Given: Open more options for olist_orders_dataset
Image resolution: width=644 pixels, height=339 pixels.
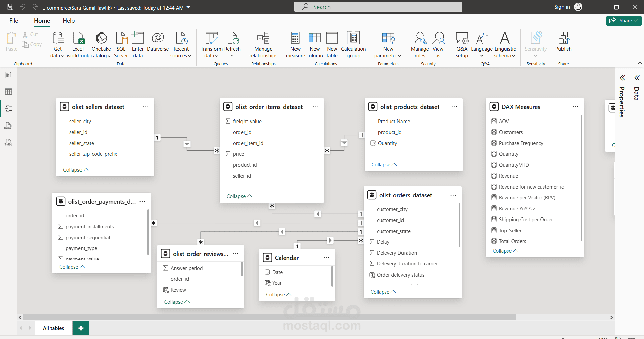Looking at the screenshot, I should pyautogui.click(x=453, y=195).
